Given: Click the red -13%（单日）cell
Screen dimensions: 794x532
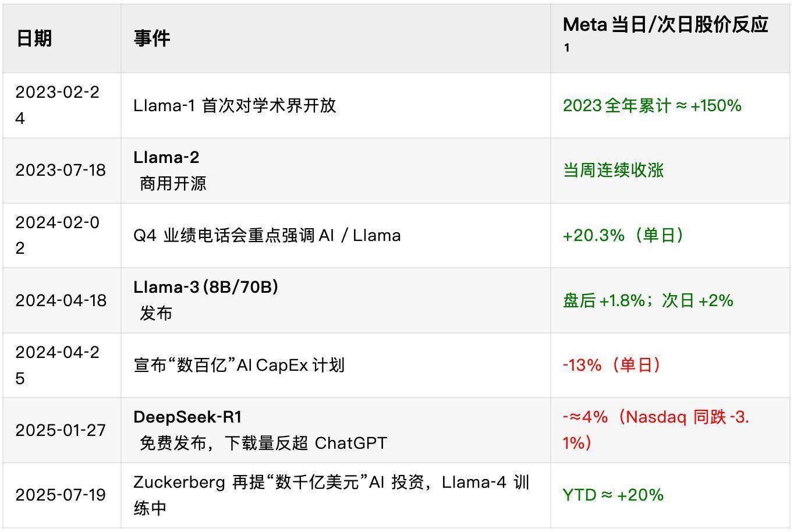Looking at the screenshot, I should coord(612,365).
